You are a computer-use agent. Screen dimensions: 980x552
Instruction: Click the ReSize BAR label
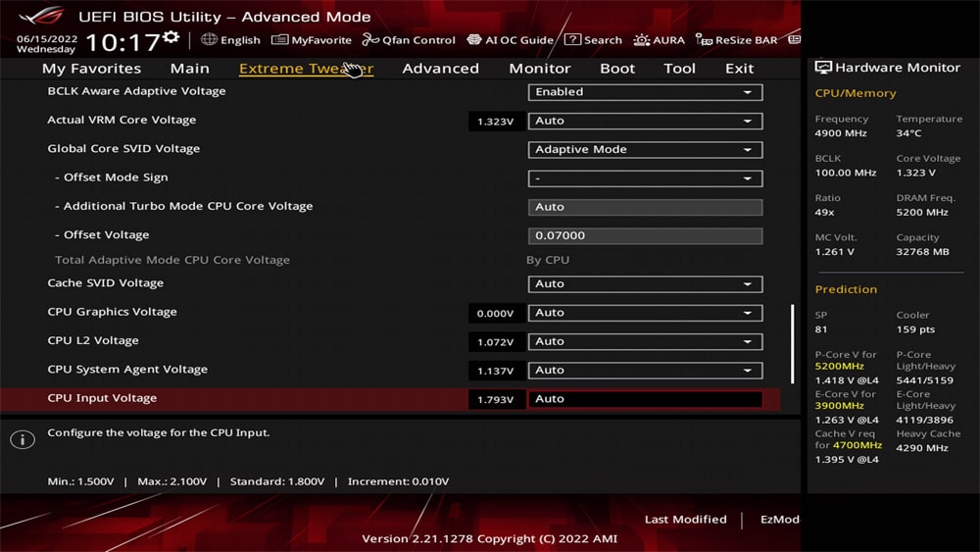(x=746, y=40)
